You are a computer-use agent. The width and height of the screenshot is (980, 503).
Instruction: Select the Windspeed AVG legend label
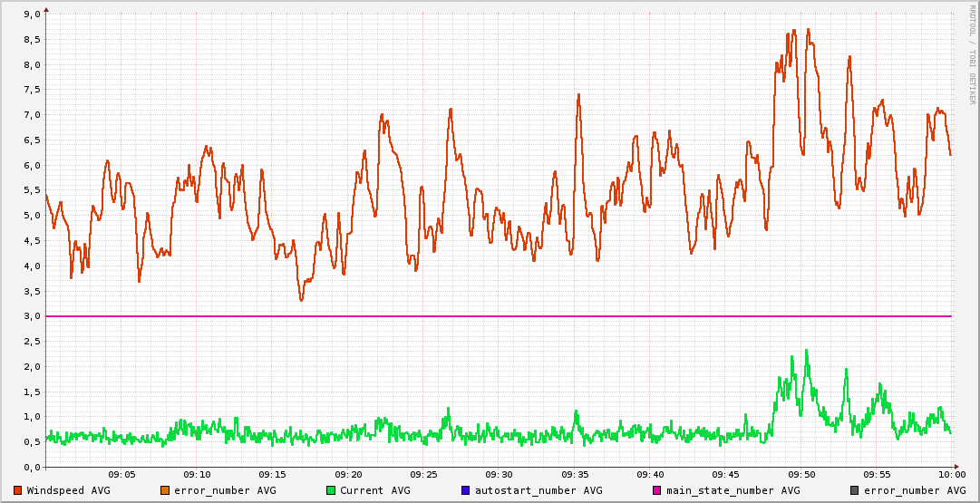point(68,490)
